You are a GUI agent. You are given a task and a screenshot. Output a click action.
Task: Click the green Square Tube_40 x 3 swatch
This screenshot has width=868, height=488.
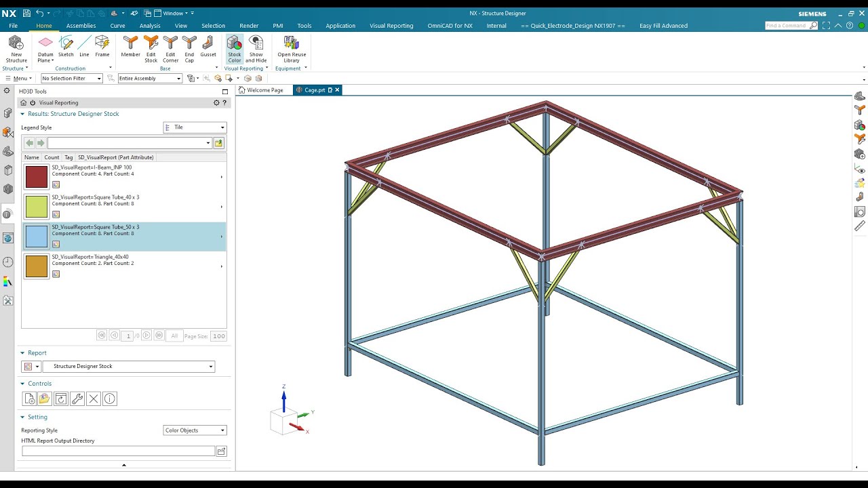[x=37, y=207]
